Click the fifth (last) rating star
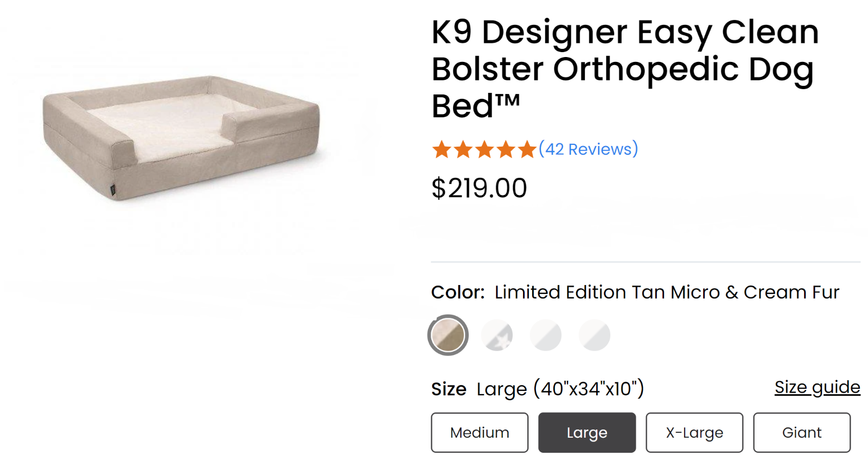 pyautogui.click(x=526, y=149)
